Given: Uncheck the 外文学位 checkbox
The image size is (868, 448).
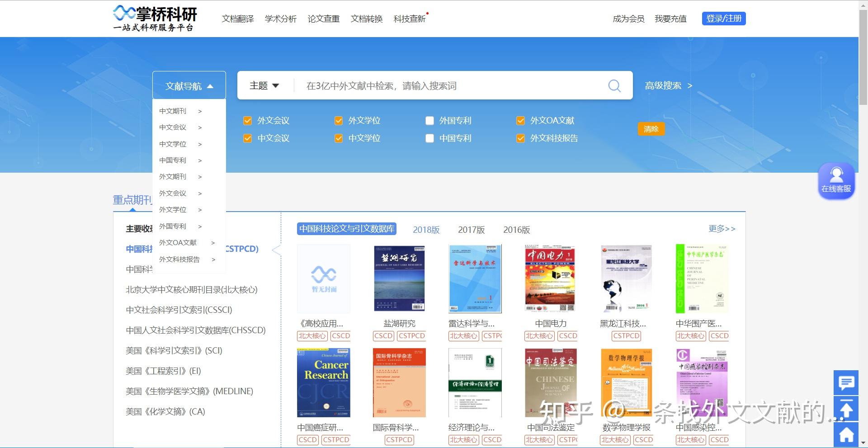Looking at the screenshot, I should (339, 120).
